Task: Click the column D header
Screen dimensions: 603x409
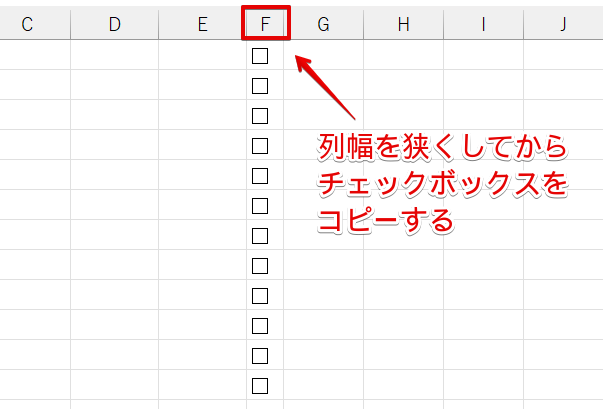Action: [114, 25]
